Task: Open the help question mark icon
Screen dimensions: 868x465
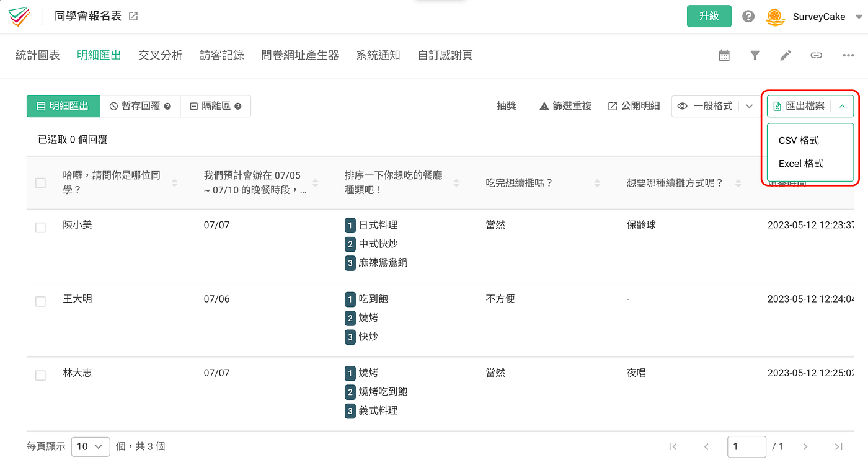Action: (x=748, y=17)
